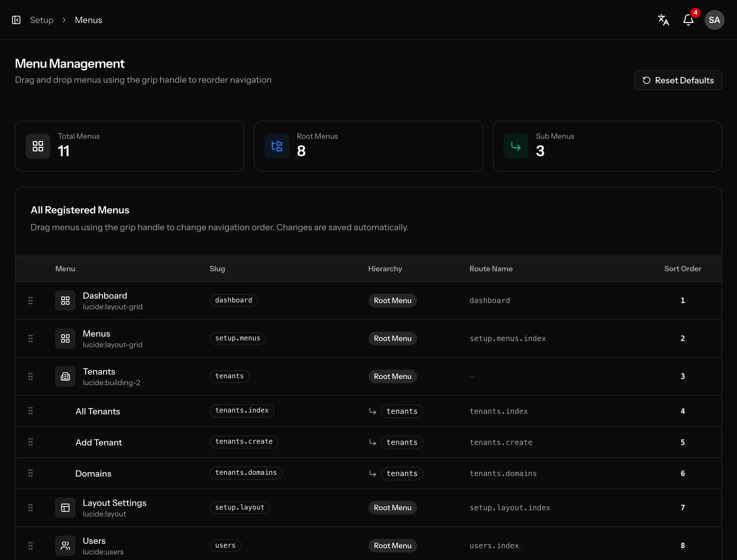Click the setup.layout slug badge
737x560 pixels.
coord(240,507)
